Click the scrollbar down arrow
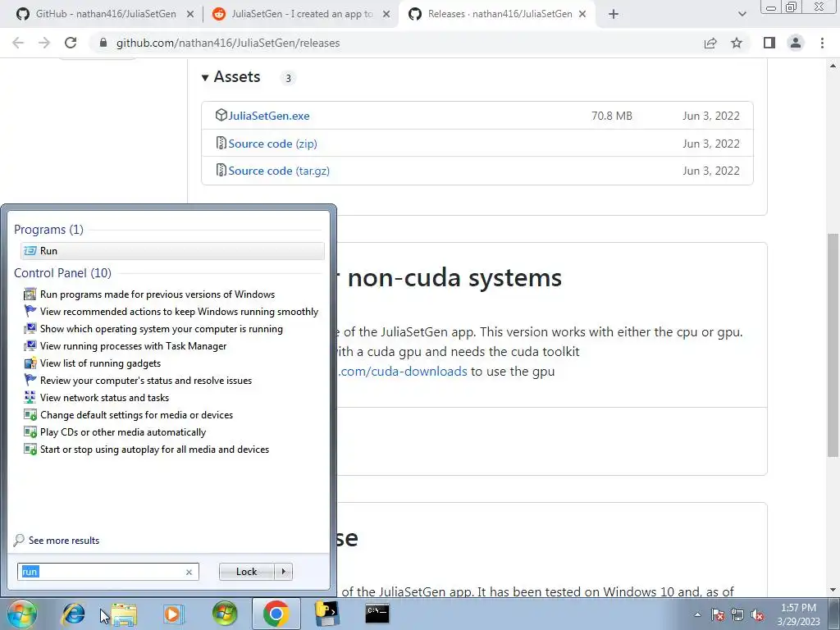This screenshot has width=840, height=630. coord(833,590)
